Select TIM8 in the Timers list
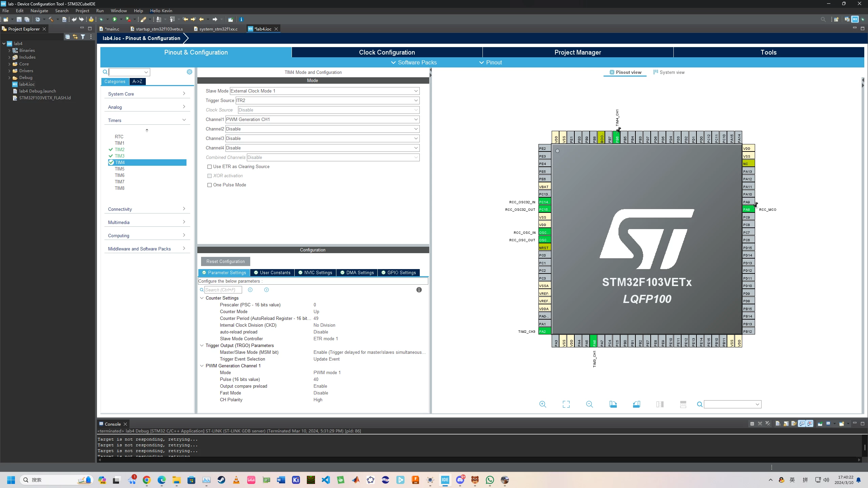868x488 pixels. click(x=119, y=188)
